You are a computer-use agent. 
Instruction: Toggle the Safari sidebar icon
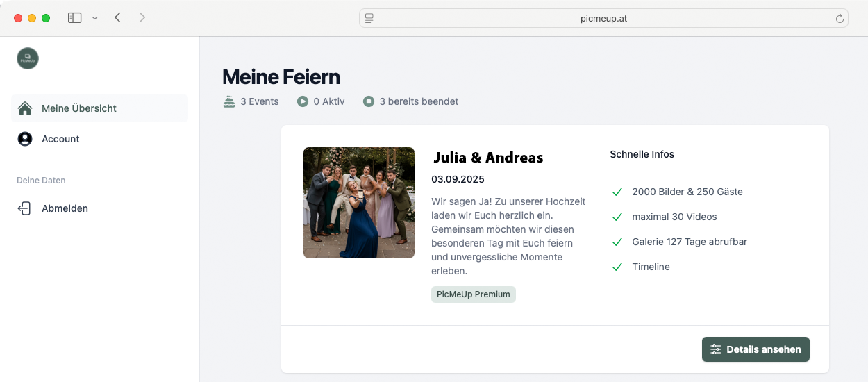[x=74, y=18]
